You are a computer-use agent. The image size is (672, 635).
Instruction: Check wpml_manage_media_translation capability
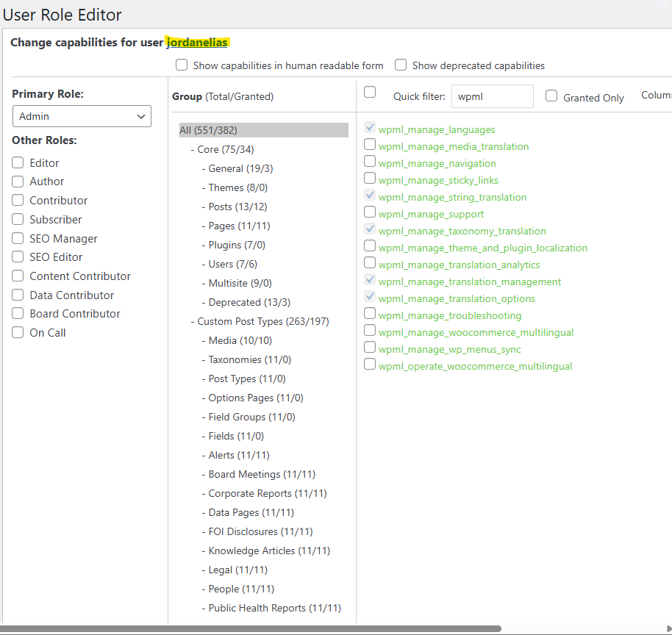coord(370,145)
